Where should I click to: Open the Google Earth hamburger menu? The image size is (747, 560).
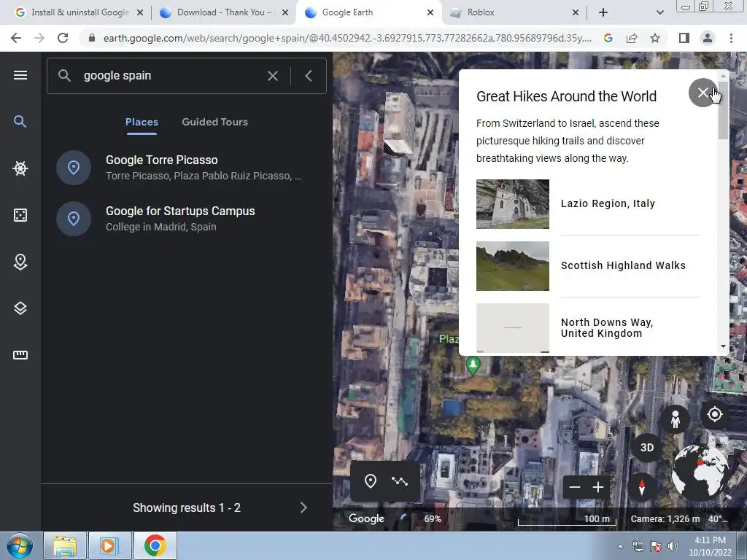click(20, 75)
